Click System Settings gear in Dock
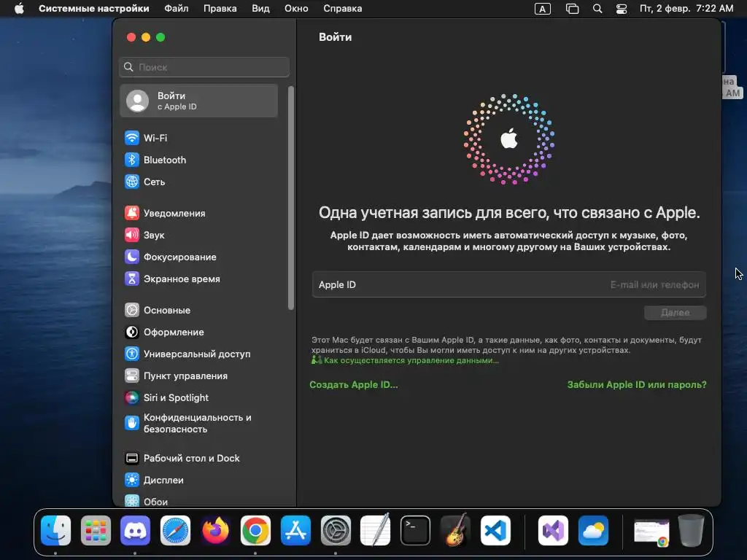 [336, 531]
